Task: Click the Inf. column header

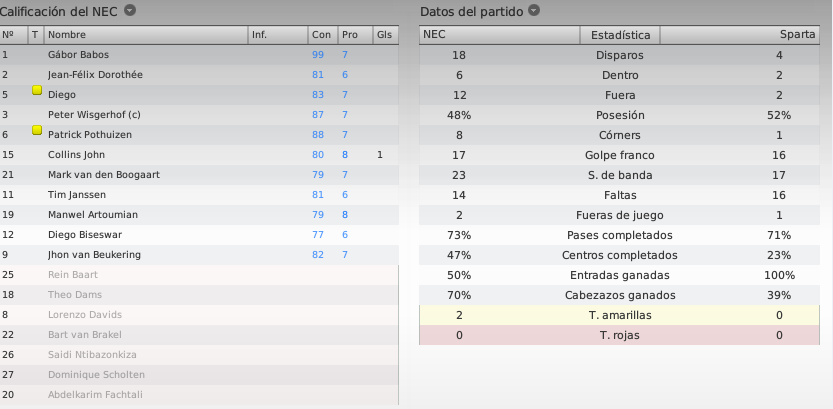Action: click(278, 35)
